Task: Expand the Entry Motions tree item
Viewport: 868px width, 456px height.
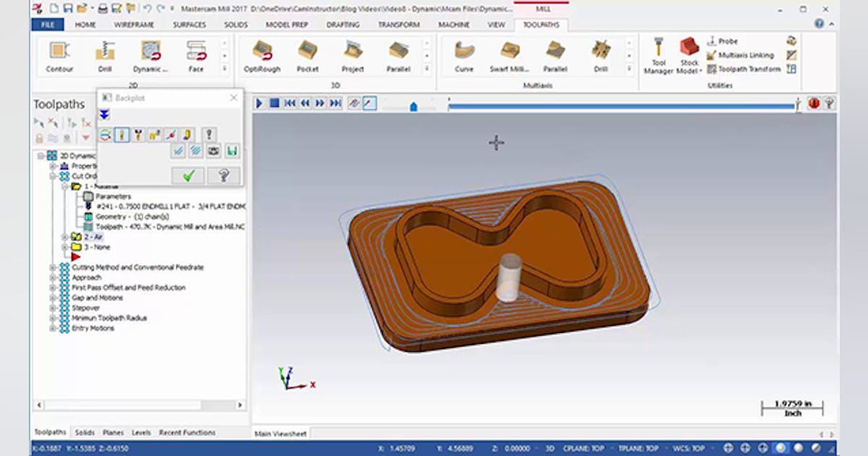Action: coord(51,328)
